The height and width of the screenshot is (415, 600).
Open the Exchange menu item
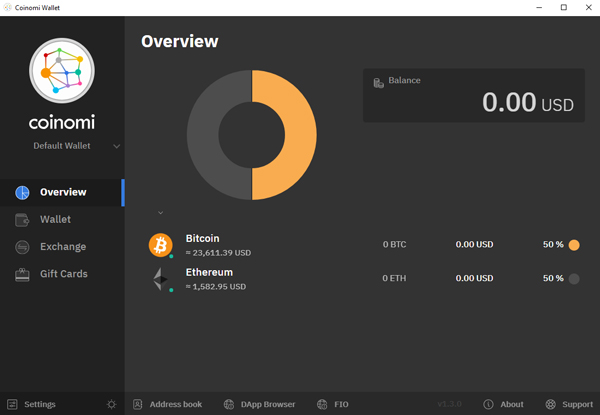63,247
